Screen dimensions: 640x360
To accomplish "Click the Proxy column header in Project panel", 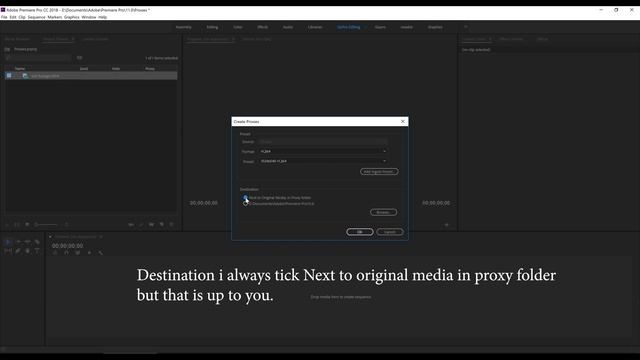I will [x=150, y=69].
